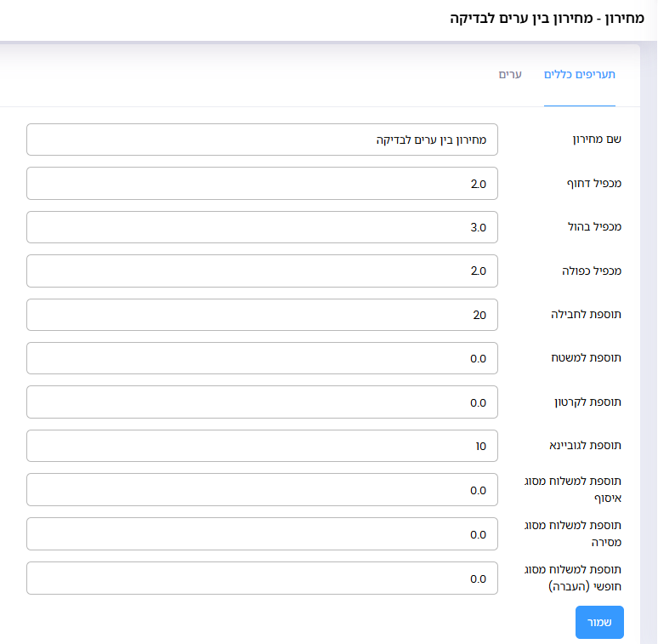Focus the תוספת למשטח input field

(263, 358)
